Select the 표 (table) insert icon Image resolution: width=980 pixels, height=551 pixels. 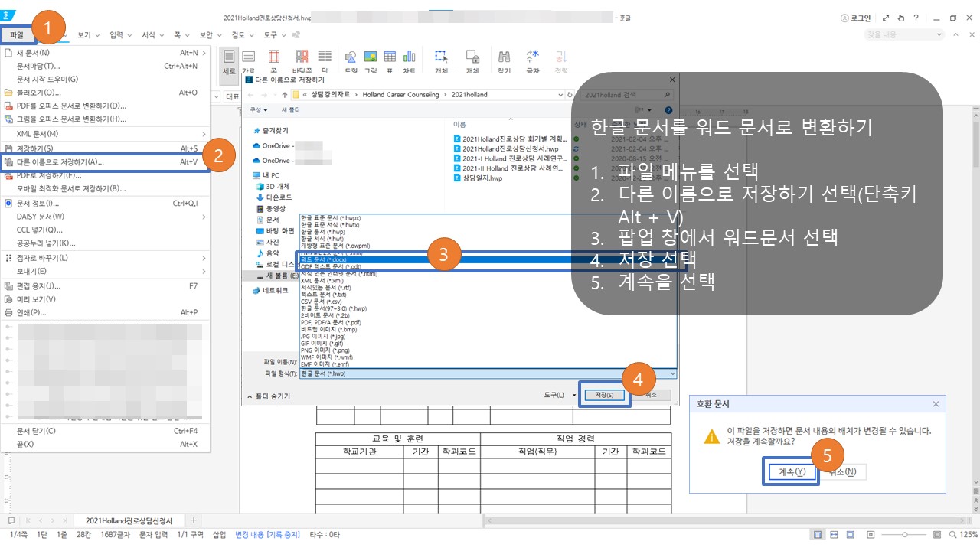[389, 56]
